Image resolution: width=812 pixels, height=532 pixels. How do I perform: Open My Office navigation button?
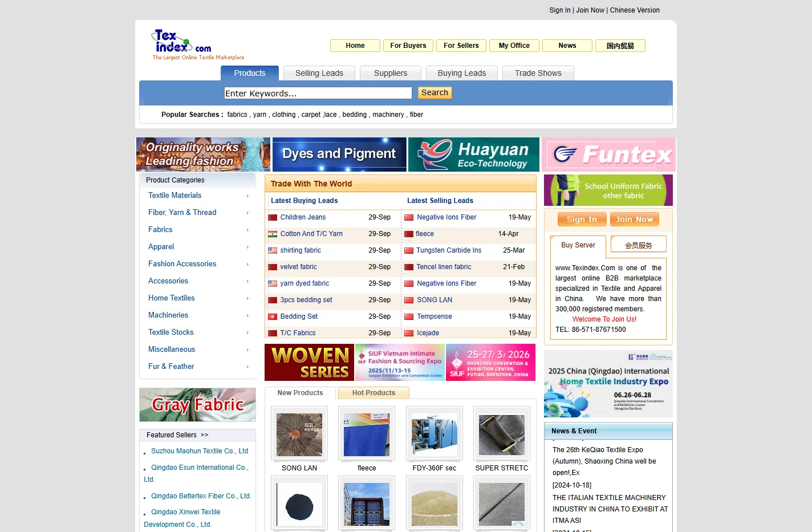pyautogui.click(x=514, y=46)
